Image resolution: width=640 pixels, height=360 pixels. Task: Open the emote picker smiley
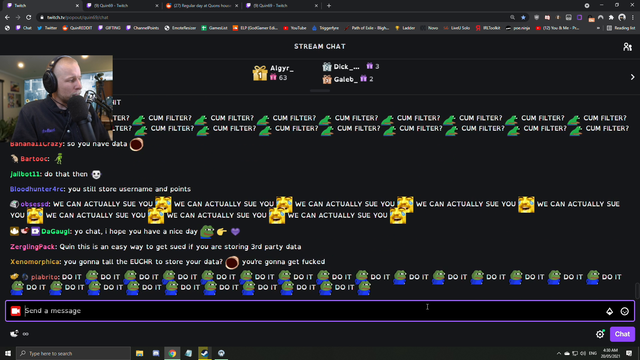[x=624, y=311]
